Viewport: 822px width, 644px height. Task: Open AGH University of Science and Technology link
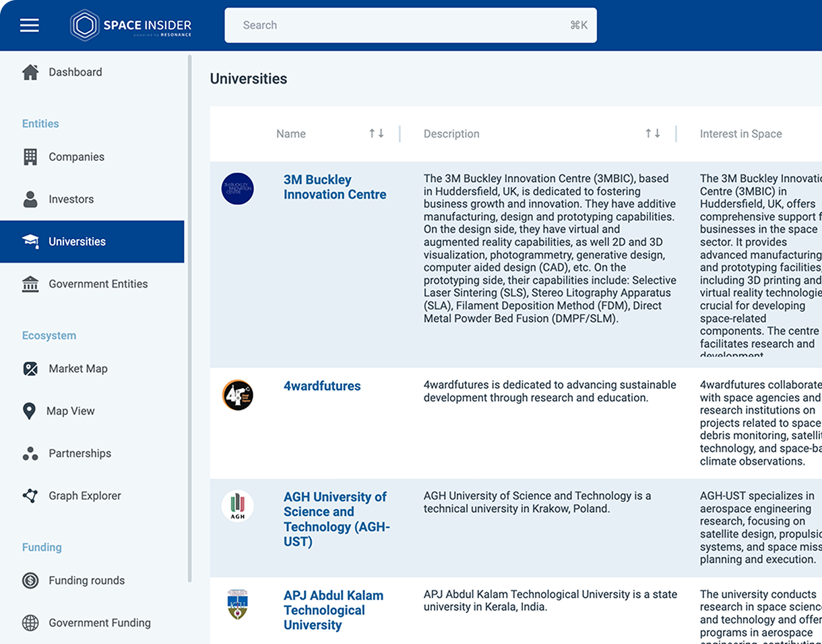click(x=337, y=519)
